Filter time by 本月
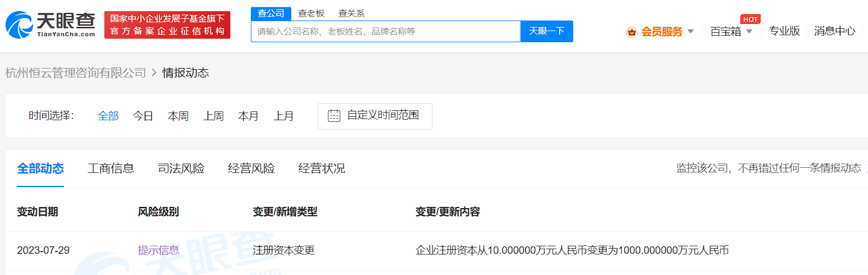Viewport: 868px width, 275px height. 249,116
